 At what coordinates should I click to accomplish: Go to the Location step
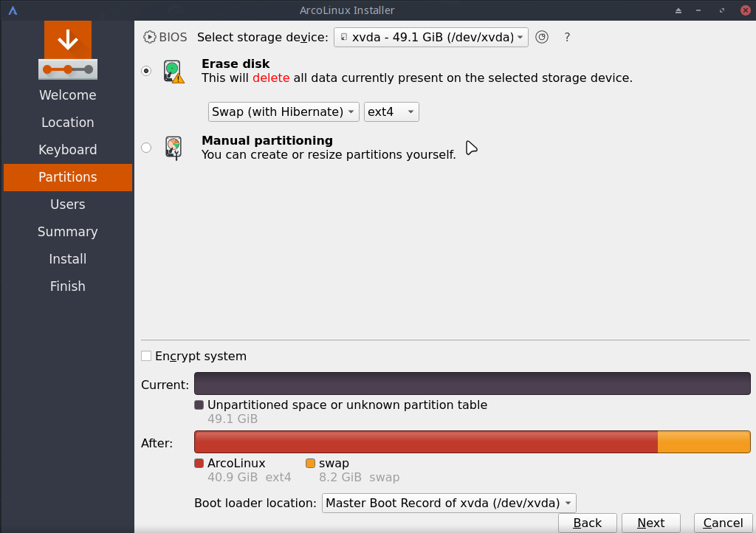click(x=68, y=123)
